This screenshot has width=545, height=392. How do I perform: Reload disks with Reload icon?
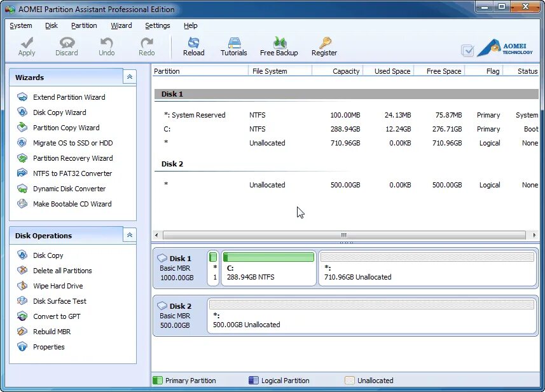(x=193, y=43)
